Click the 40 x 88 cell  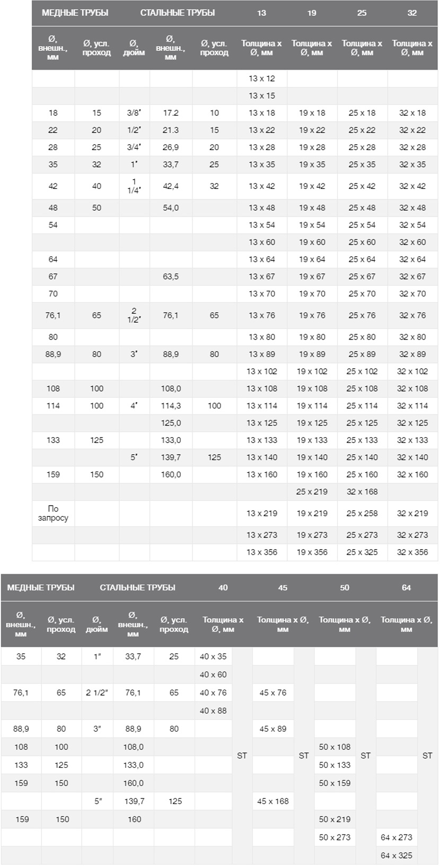[213, 711]
